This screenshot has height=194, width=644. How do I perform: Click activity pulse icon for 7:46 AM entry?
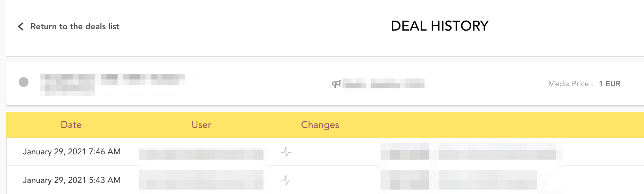click(x=286, y=152)
